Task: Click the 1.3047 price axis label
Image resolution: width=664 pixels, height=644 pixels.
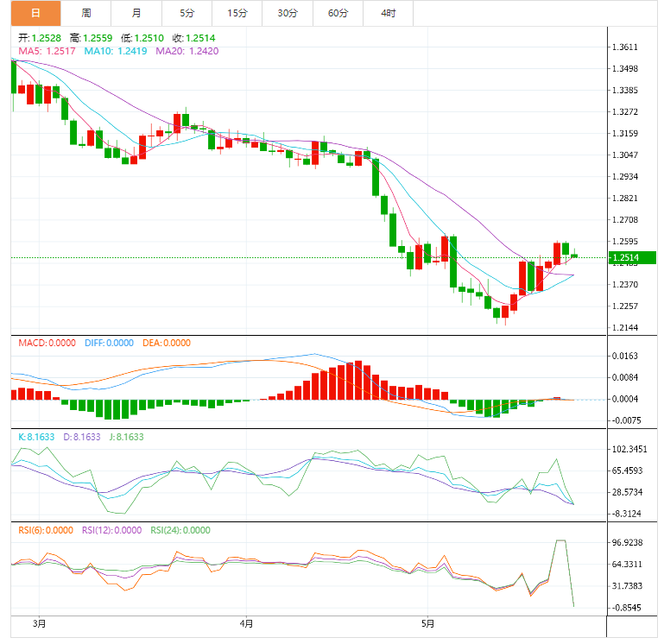Action: (x=625, y=155)
